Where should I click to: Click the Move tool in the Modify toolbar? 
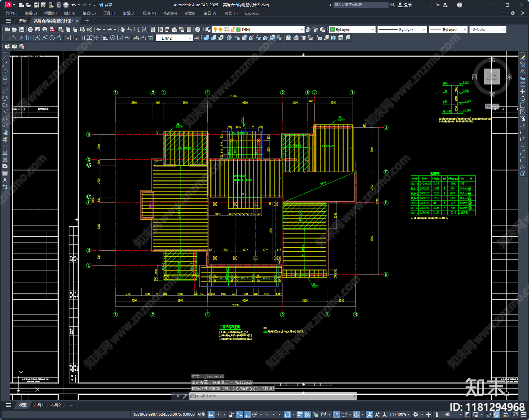pyautogui.click(x=523, y=91)
